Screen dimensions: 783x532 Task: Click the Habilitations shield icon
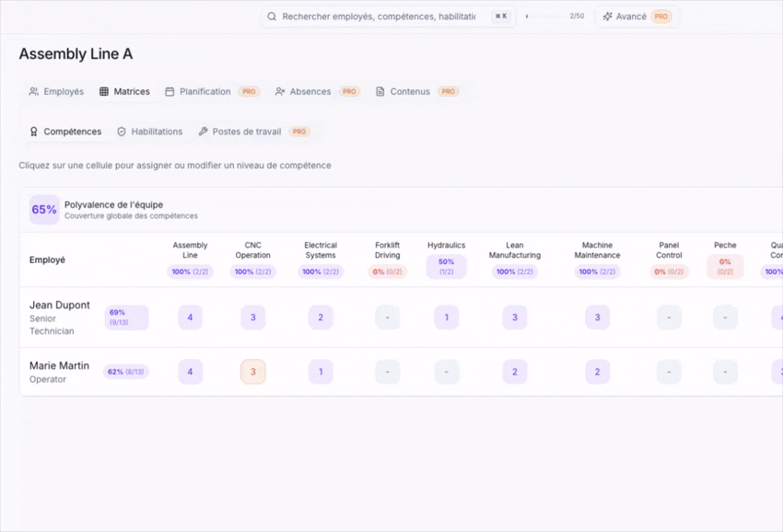point(122,132)
